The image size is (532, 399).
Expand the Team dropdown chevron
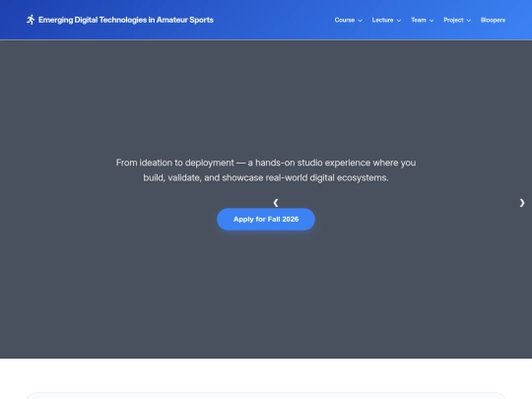432,21
